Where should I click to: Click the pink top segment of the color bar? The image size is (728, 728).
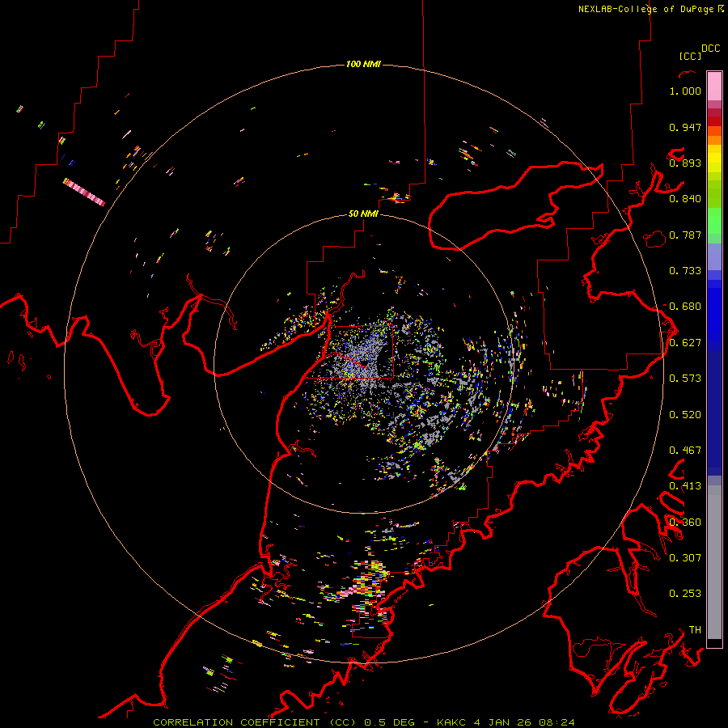pyautogui.click(x=714, y=86)
